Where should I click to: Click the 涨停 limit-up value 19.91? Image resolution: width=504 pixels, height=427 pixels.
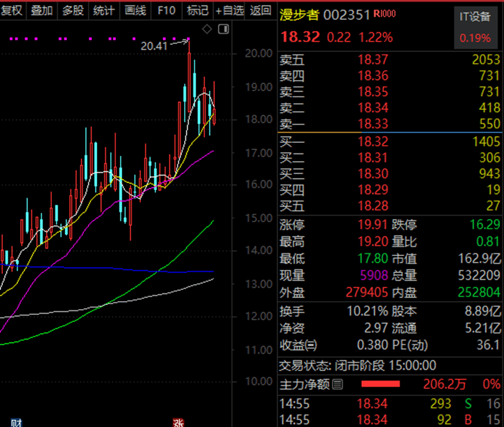click(373, 224)
